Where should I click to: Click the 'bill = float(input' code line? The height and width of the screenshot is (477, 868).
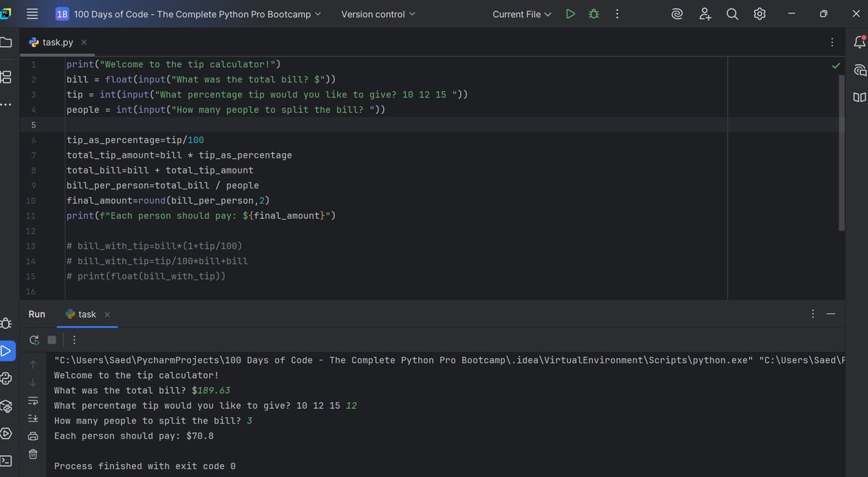(x=201, y=79)
